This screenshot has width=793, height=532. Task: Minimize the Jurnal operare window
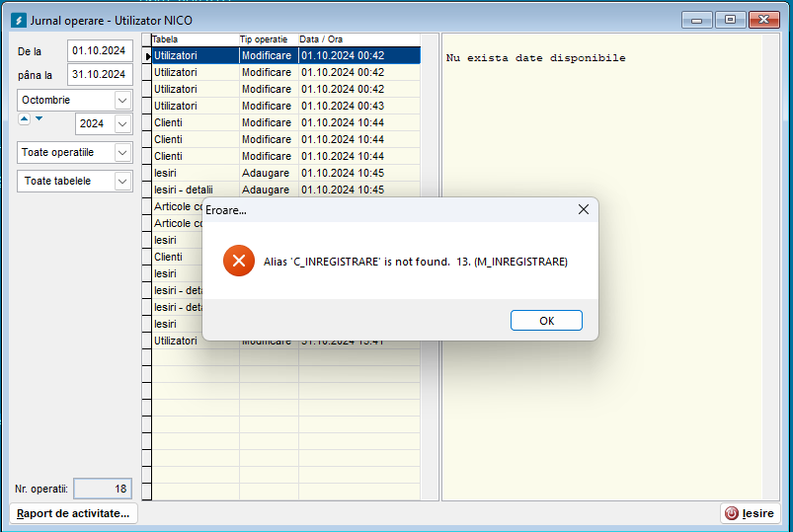[x=696, y=20]
